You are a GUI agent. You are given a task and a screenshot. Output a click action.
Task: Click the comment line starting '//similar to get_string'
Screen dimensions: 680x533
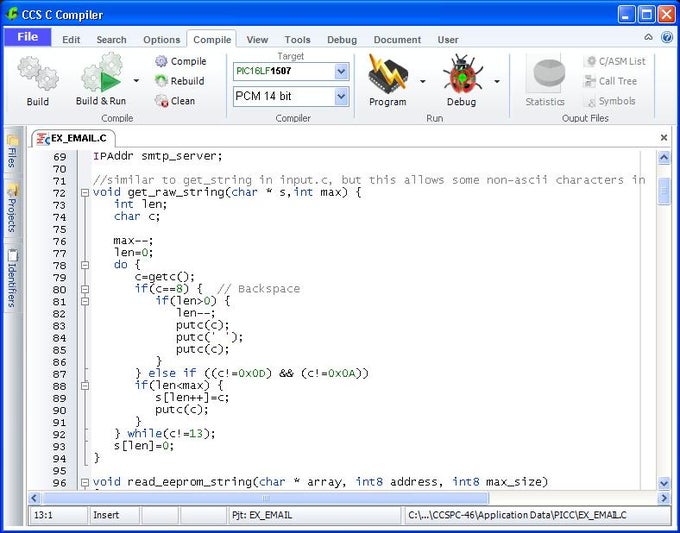click(369, 180)
